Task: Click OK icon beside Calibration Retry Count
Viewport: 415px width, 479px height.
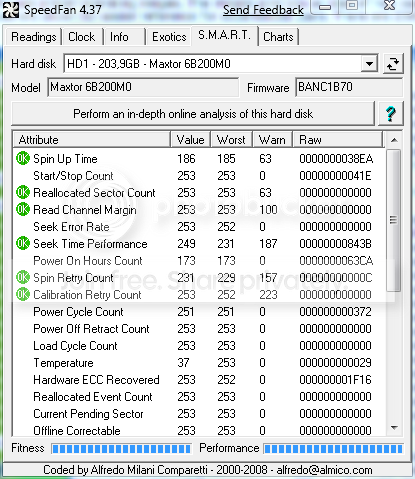Action: [23, 294]
